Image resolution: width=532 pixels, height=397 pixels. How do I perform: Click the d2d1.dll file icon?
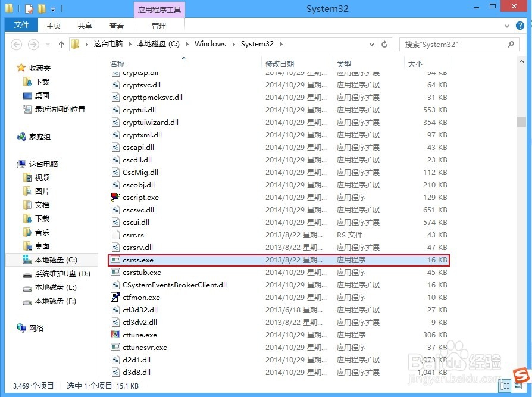[x=115, y=360]
